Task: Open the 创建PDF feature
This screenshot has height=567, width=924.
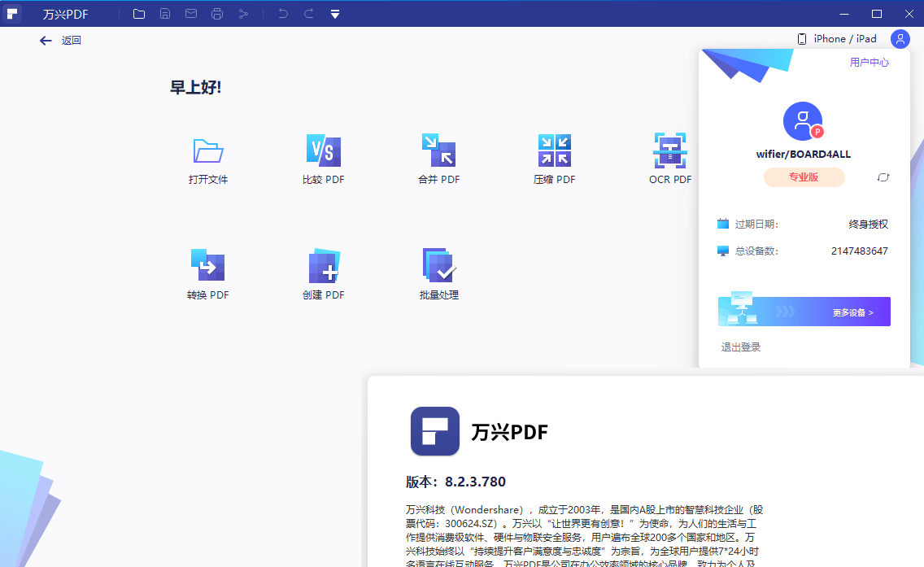Action: (323, 272)
